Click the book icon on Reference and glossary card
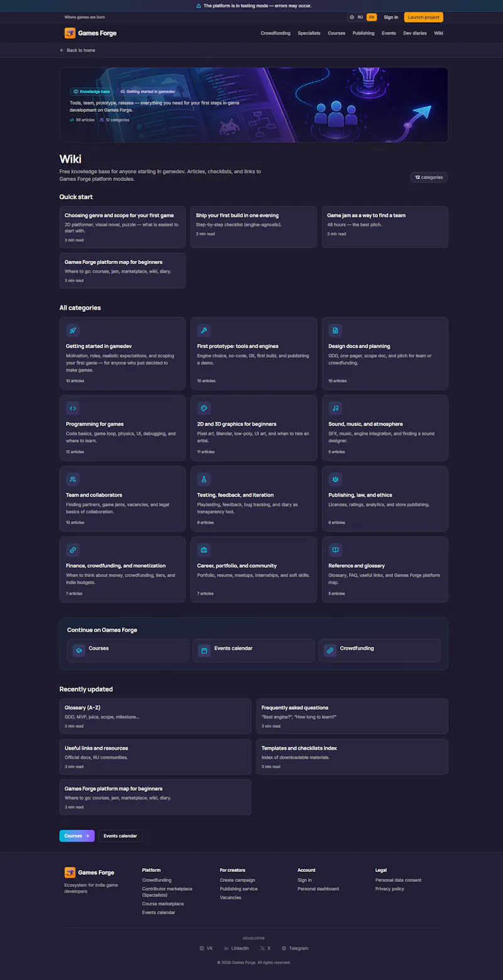This screenshot has width=503, height=980. [x=335, y=550]
